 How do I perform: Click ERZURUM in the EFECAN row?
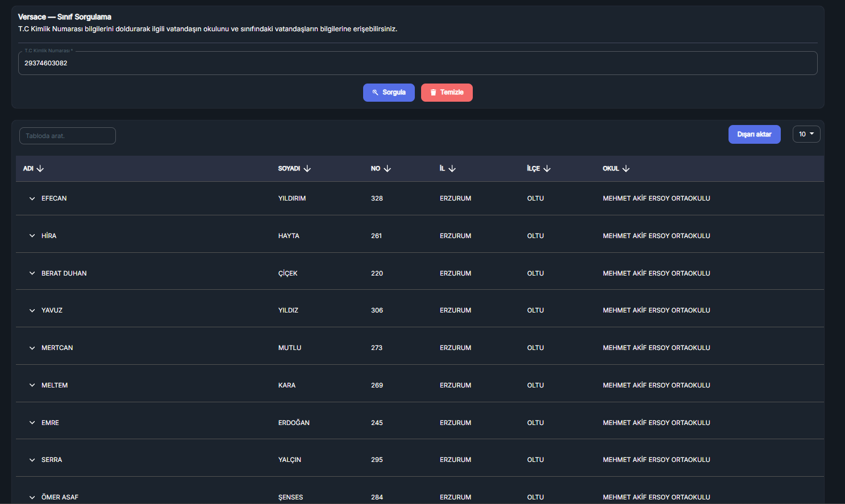455,198
